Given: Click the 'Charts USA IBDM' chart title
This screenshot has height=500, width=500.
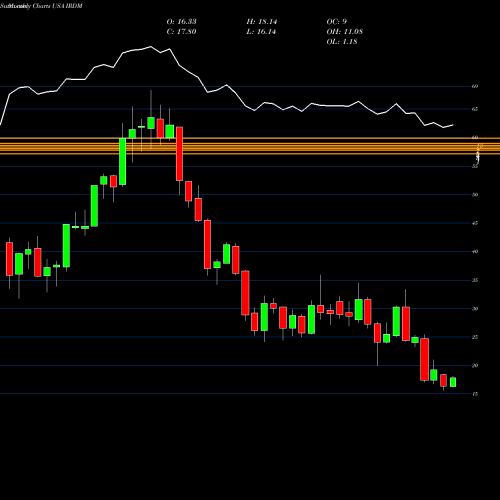Looking at the screenshot, I should pyautogui.click(x=57, y=6).
